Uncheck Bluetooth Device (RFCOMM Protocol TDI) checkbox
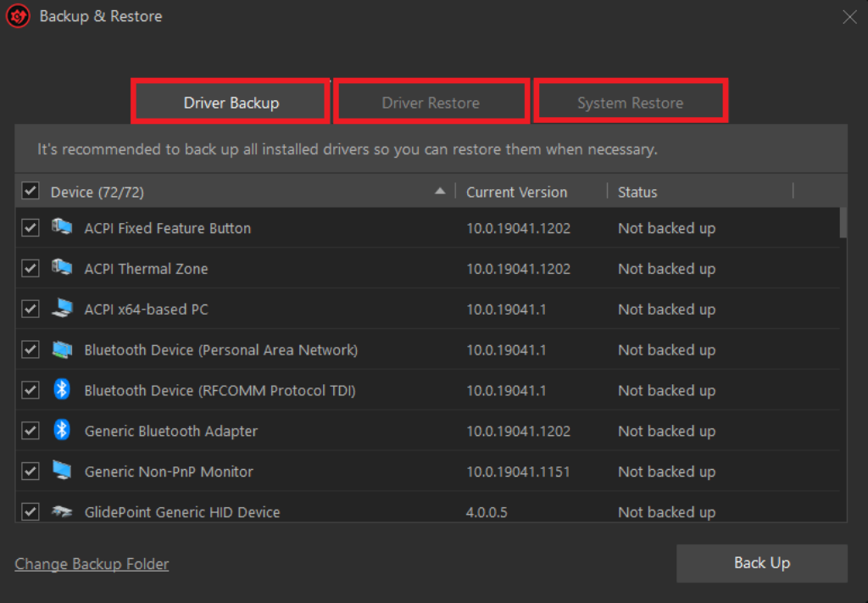This screenshot has height=603, width=868. 31,390
